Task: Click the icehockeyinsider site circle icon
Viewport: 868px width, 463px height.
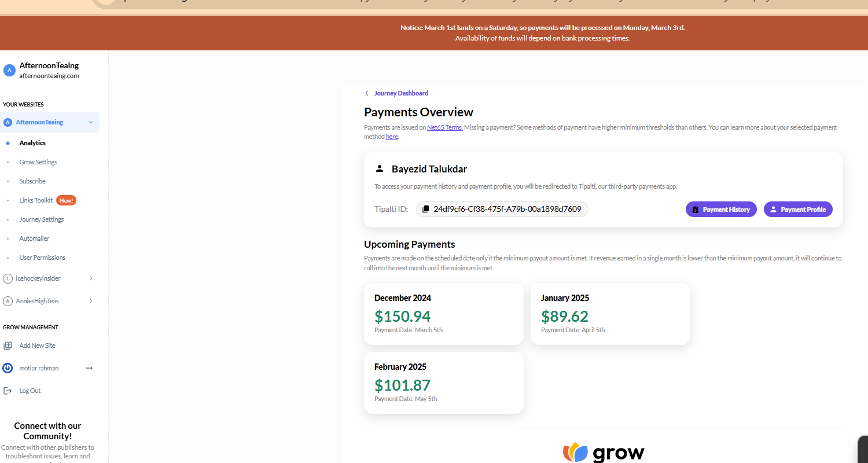Action: (8, 278)
